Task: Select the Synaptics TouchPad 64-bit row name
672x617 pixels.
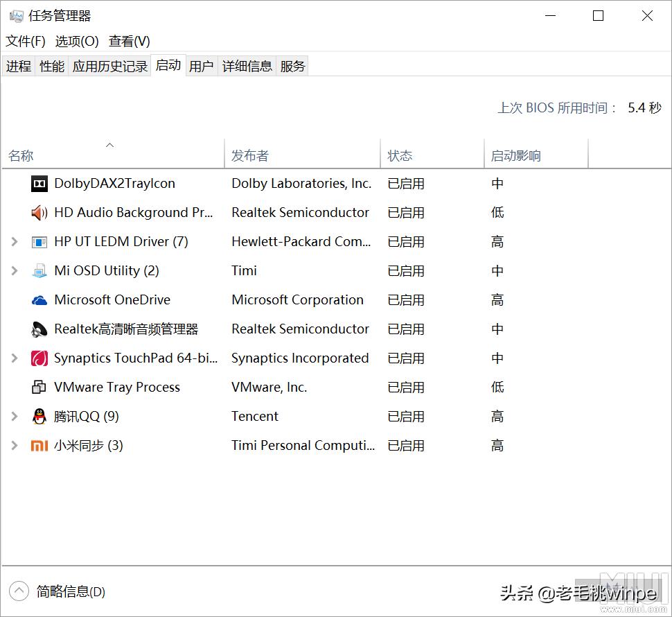Action: click(x=136, y=358)
